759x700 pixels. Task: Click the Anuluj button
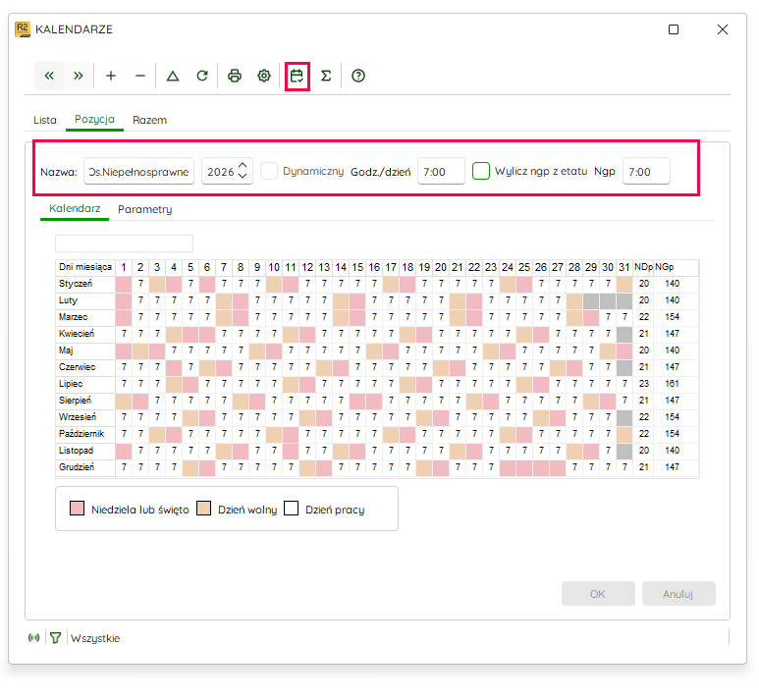(678, 594)
